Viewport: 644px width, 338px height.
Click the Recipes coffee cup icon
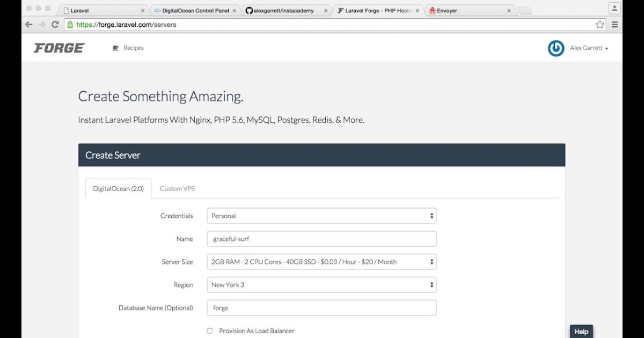115,48
